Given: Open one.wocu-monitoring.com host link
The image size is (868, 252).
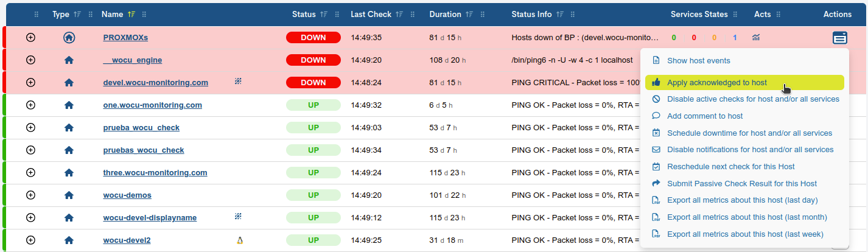Looking at the screenshot, I should pyautogui.click(x=153, y=105).
